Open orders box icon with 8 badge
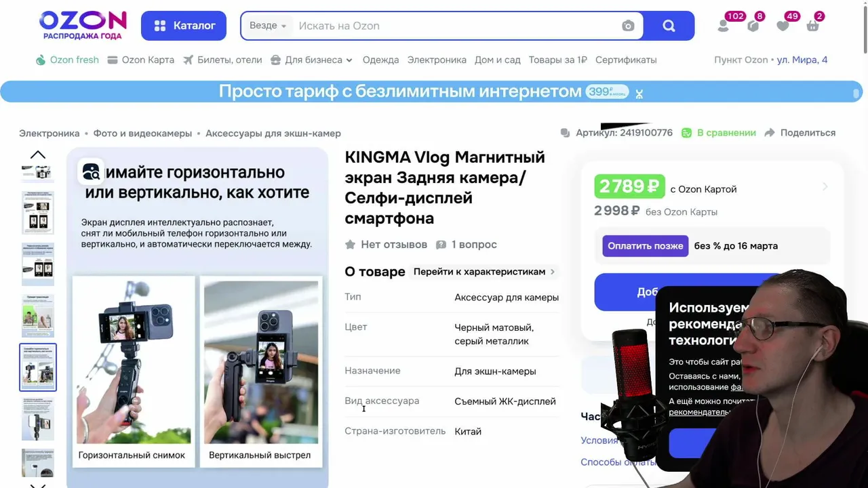This screenshot has width=868, height=488. point(753,26)
